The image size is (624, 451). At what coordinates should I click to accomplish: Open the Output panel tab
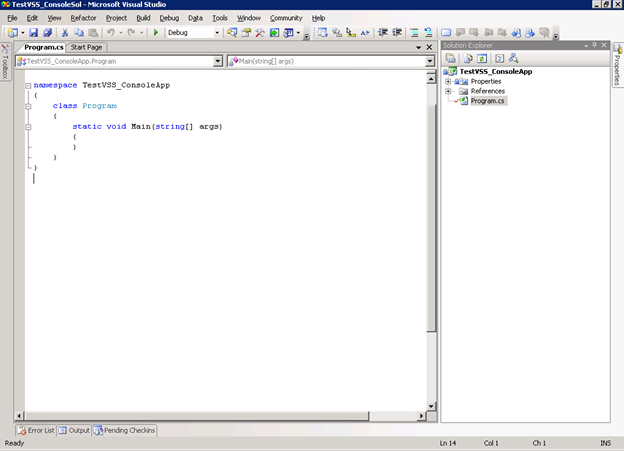pyautogui.click(x=74, y=430)
